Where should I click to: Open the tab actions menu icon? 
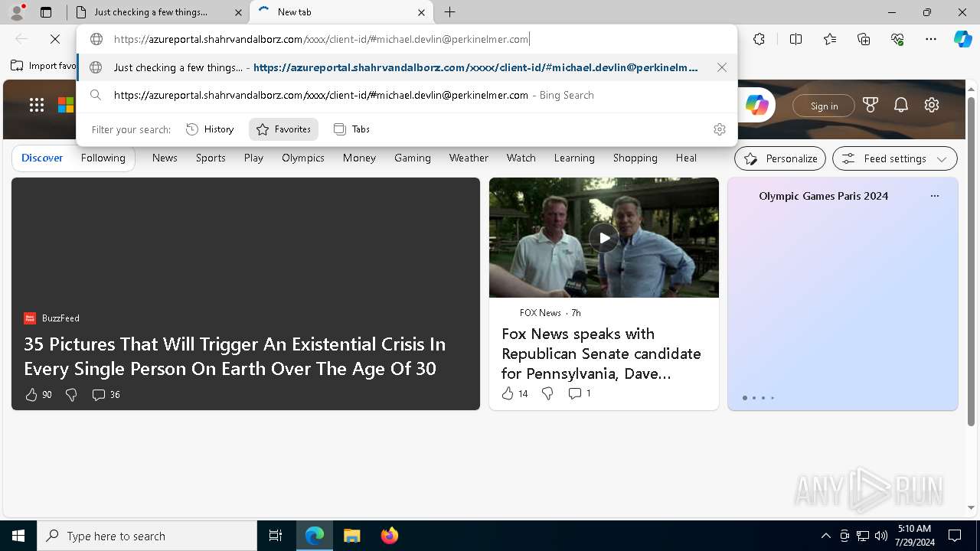click(x=46, y=12)
